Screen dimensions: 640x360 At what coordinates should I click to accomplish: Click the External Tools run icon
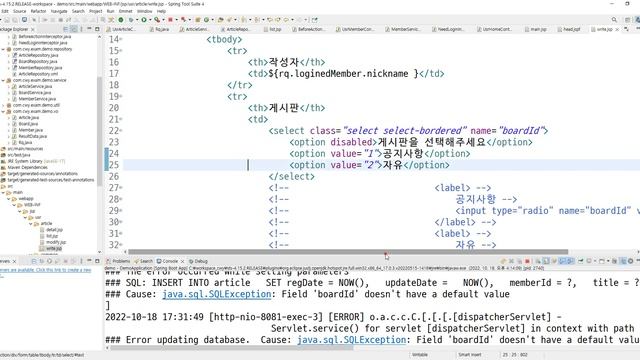tap(157, 20)
